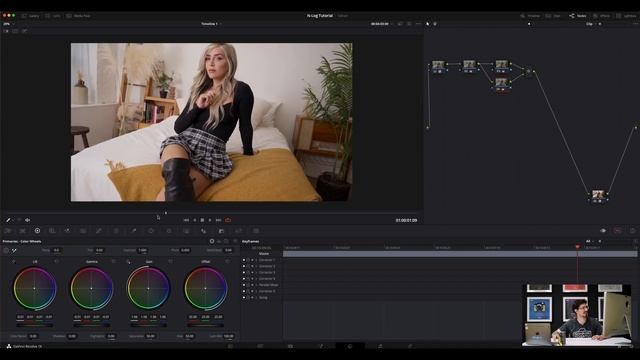Screen dimensions: 640x360
Task: Toggle lock for Corrector 1 keyframe track
Action: click(248, 260)
